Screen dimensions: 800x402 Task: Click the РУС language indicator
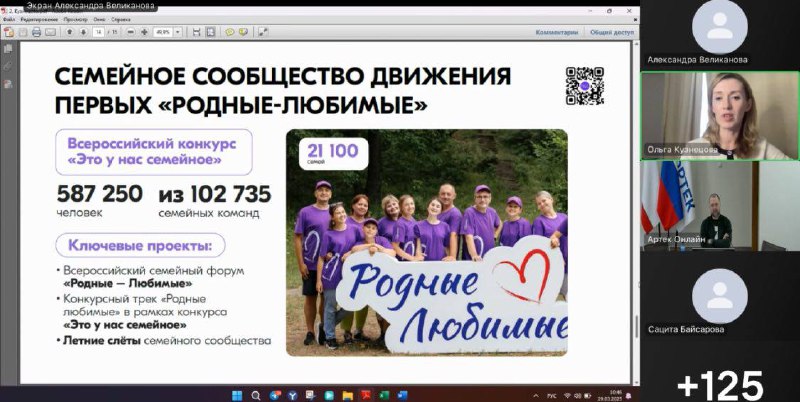click(x=552, y=396)
